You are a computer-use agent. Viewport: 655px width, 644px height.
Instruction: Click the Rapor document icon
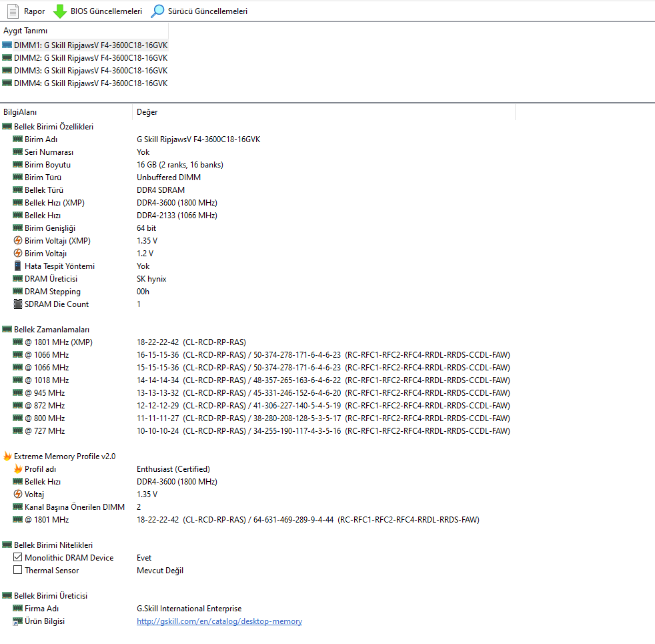[13, 11]
